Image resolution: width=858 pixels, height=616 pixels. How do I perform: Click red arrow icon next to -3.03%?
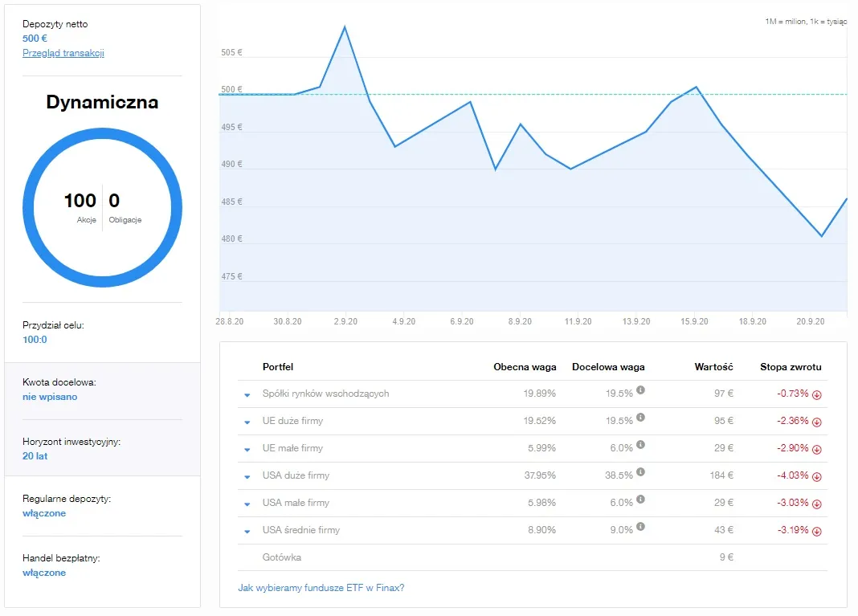[x=817, y=504]
